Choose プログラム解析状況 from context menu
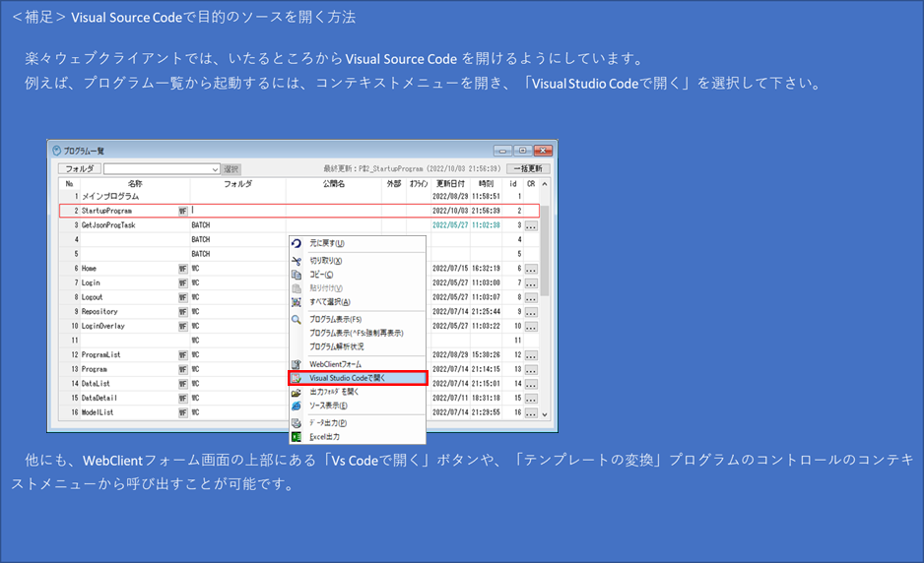The image size is (924, 563). [x=337, y=346]
